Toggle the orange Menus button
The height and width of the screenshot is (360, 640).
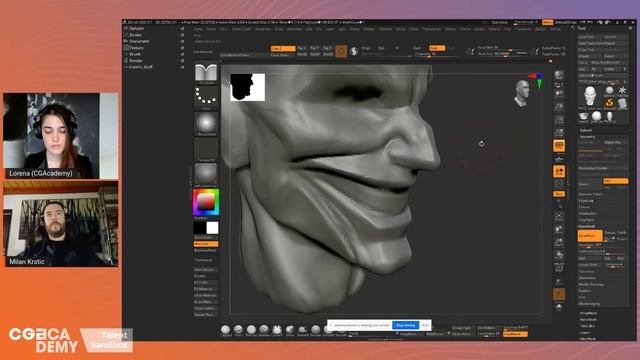pyautogui.click(x=547, y=22)
